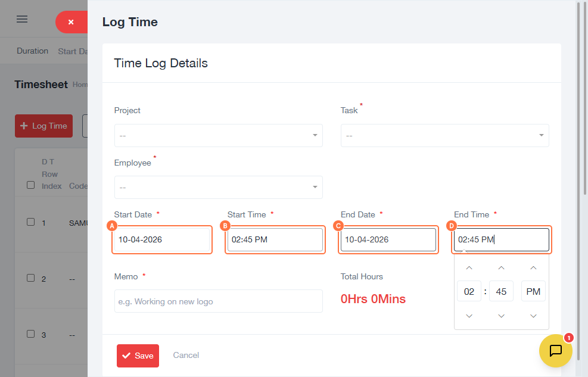
Task: Expand the Task dropdown
Action: click(x=444, y=135)
